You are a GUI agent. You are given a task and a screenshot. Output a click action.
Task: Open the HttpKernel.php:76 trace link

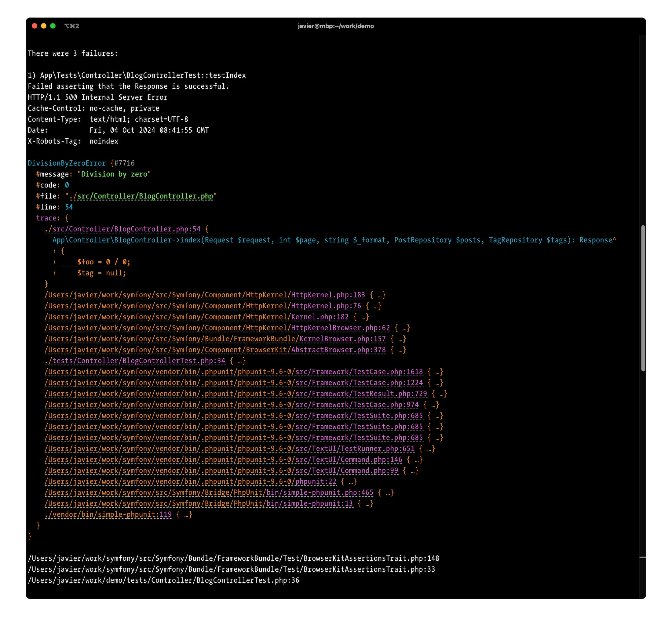202,306
